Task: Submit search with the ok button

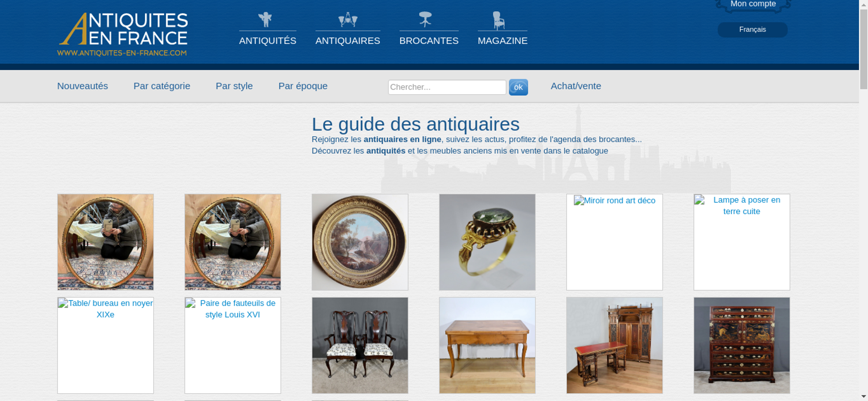Action: point(518,87)
